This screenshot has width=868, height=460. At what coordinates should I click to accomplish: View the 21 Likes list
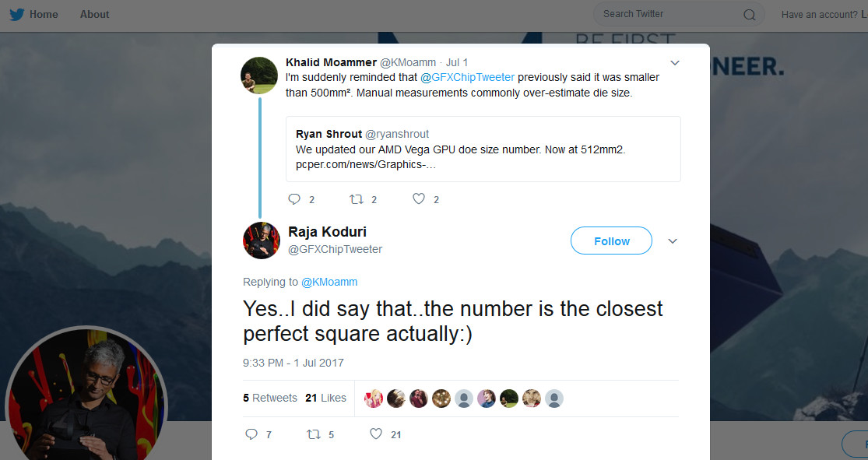325,398
